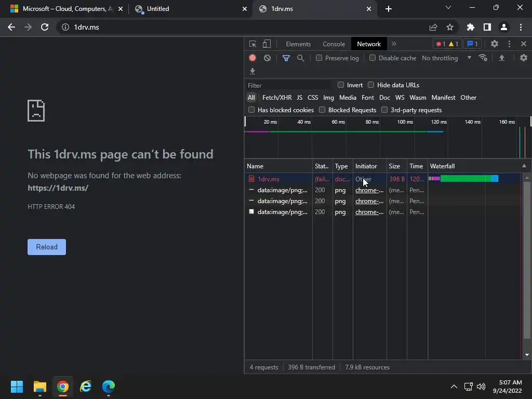Open first chrome- initiator link
Viewport: 532px width, 399px height.
(369, 190)
